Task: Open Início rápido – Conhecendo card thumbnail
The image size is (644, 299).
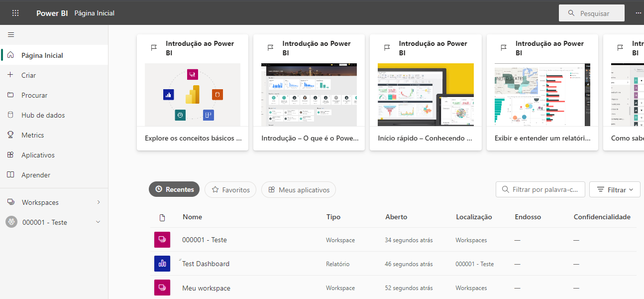Action: (426, 95)
